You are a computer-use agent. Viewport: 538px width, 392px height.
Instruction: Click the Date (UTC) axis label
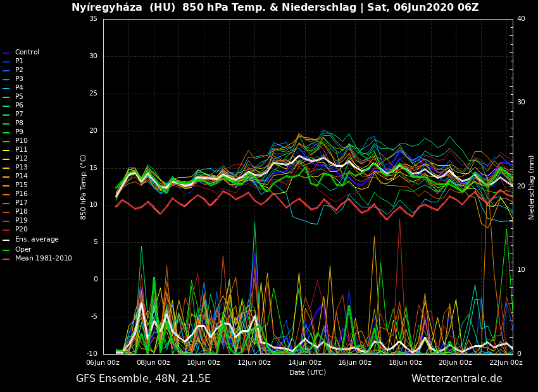tap(308, 373)
